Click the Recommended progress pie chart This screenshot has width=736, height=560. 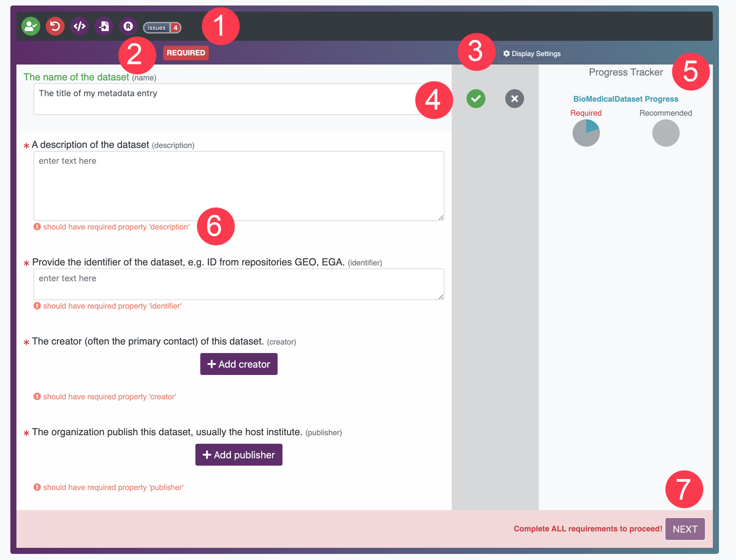tap(666, 133)
